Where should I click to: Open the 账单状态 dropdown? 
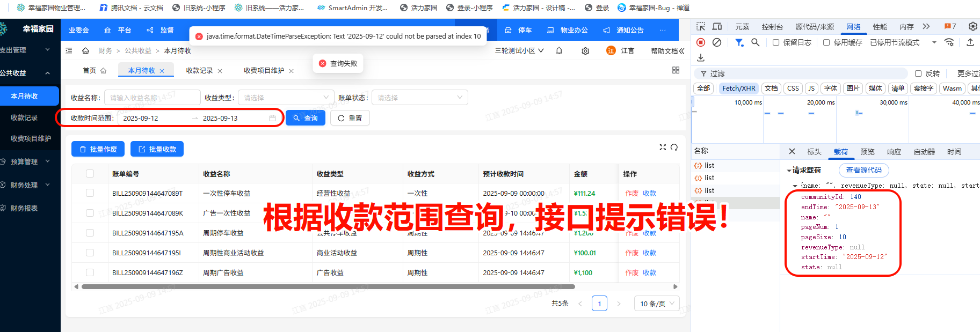(419, 98)
